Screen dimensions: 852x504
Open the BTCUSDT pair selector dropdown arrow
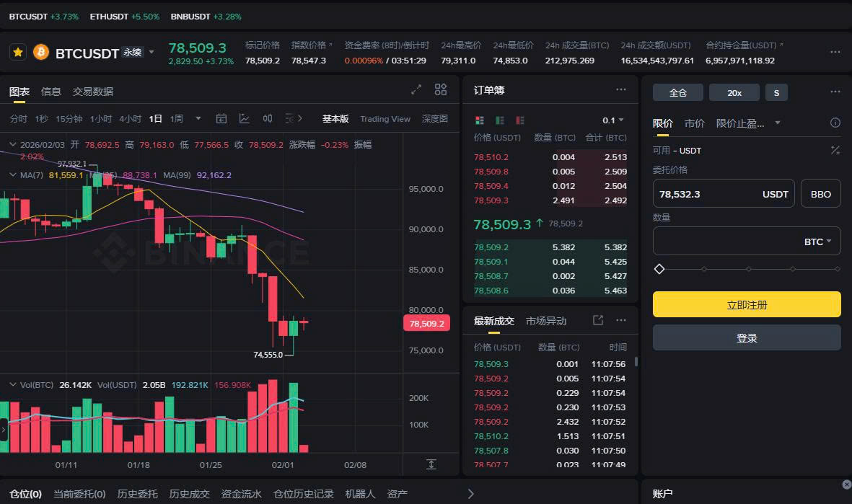coord(151,52)
